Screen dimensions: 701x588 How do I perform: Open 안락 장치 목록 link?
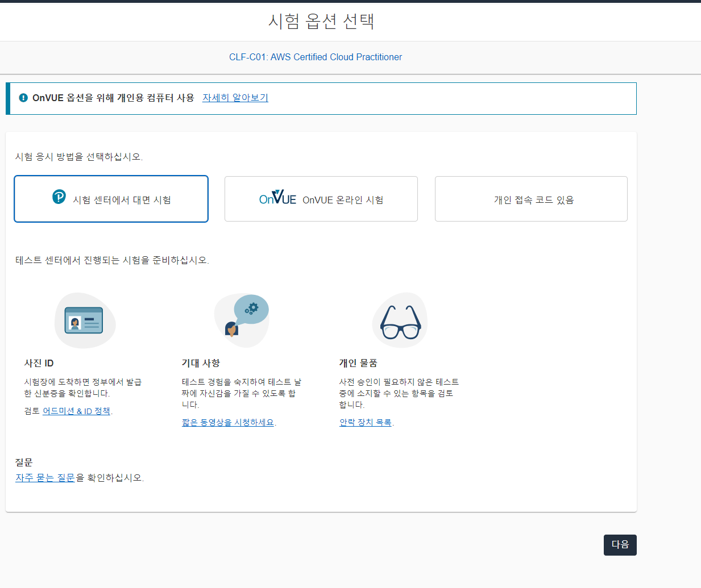(366, 423)
